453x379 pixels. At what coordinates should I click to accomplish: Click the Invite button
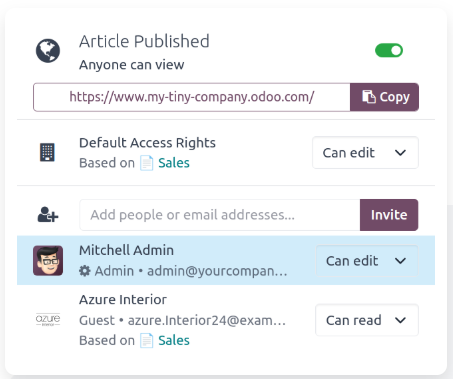pos(389,215)
